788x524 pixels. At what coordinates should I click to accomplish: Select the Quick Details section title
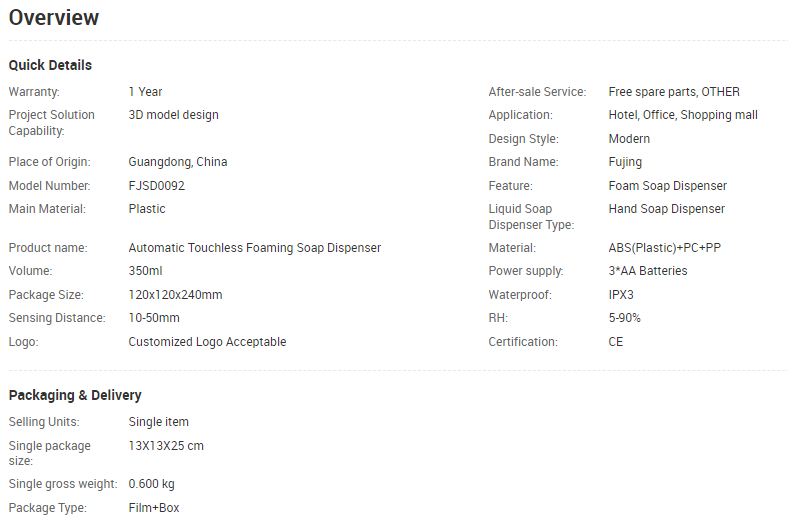[50, 65]
